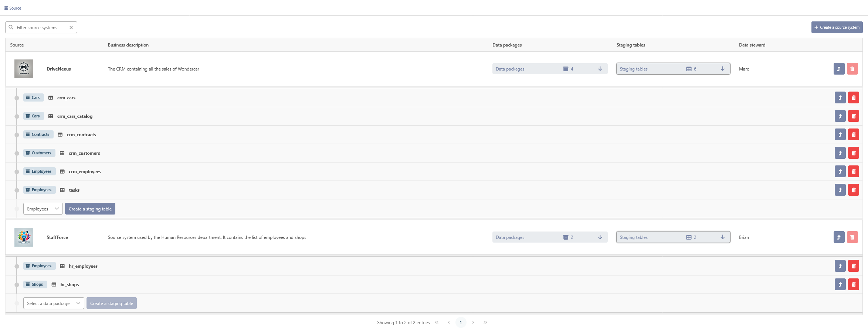Delete the crm_cars_catalog staging table
The width and height of the screenshot is (868, 336).
[x=854, y=116]
